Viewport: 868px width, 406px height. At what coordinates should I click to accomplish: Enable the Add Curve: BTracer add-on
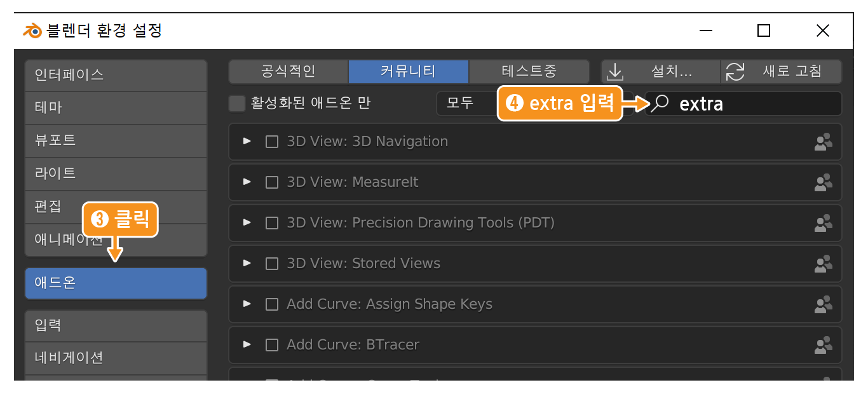272,345
